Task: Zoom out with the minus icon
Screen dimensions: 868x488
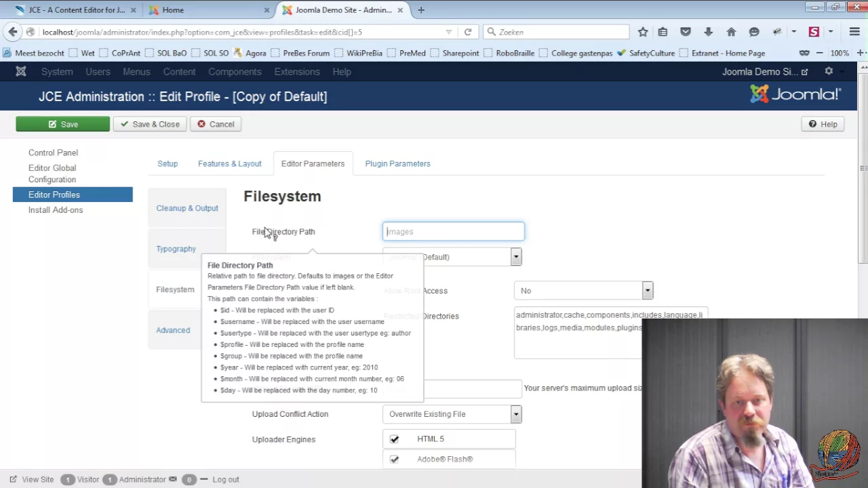Action: click(820, 53)
